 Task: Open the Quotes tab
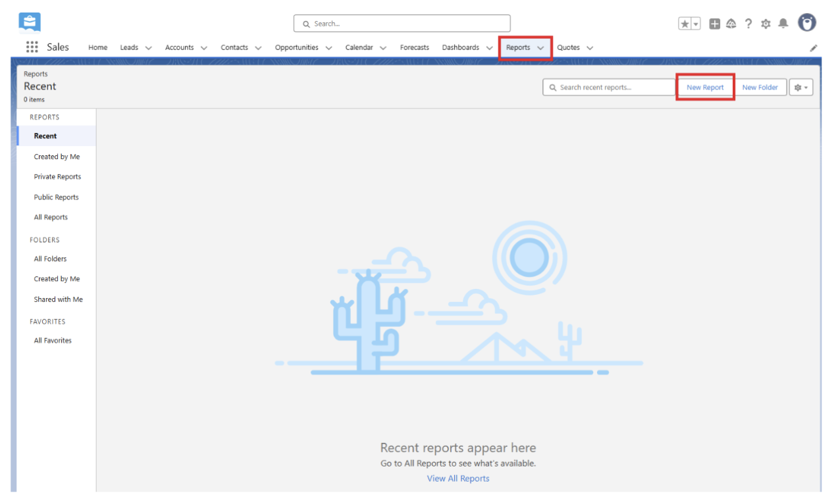click(x=569, y=47)
